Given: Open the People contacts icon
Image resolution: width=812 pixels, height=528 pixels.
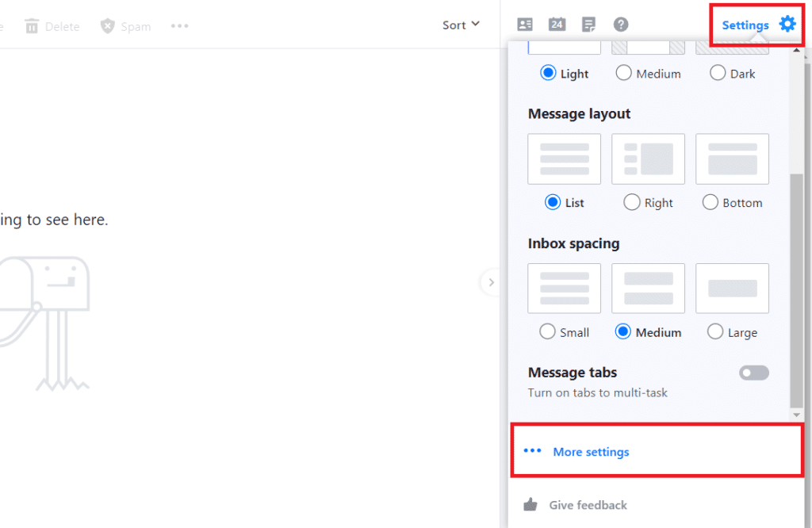Looking at the screenshot, I should 524,25.
